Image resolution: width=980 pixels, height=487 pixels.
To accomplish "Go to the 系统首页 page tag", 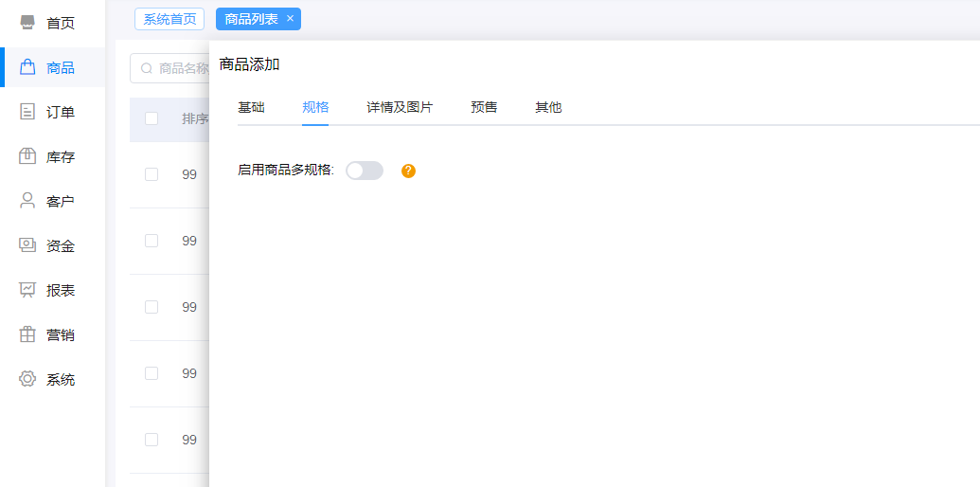I will [169, 19].
